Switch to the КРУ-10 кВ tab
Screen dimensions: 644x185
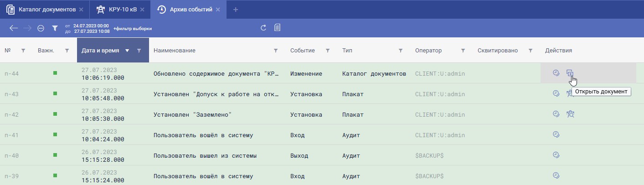(120, 10)
